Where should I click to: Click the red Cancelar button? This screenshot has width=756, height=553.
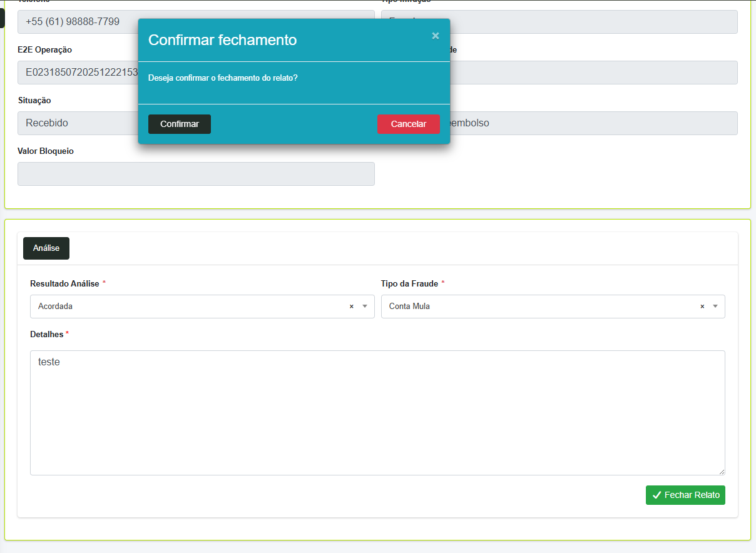point(409,124)
